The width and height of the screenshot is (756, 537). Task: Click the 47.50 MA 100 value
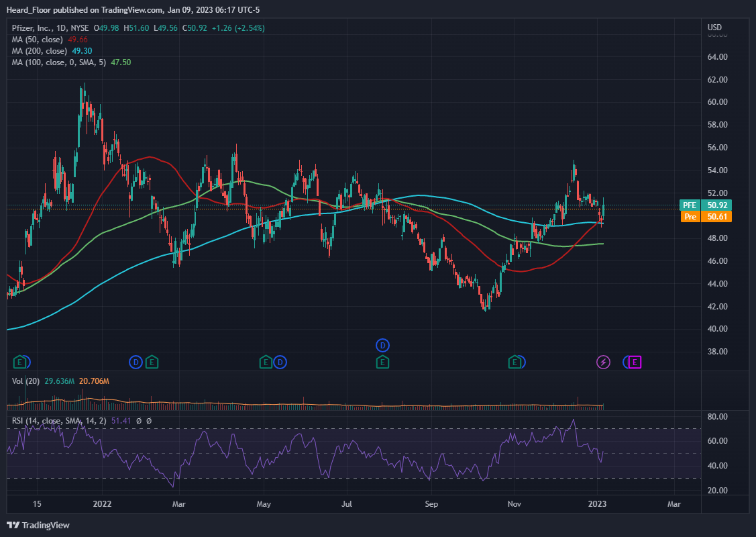121,62
